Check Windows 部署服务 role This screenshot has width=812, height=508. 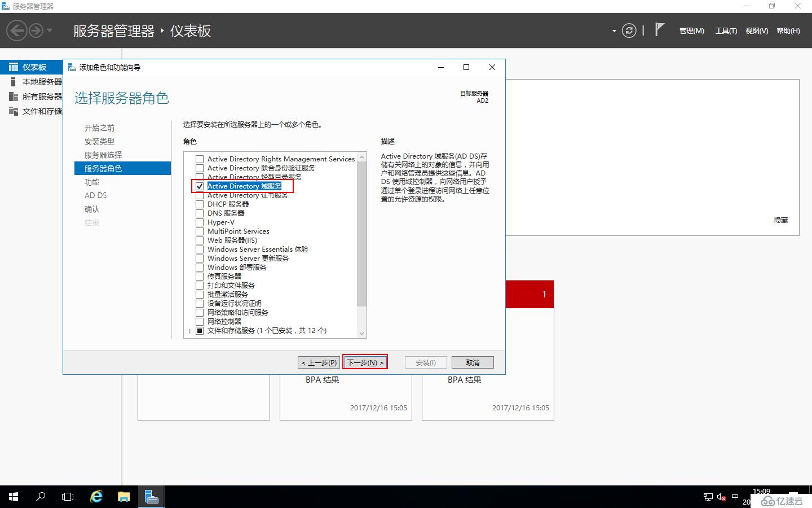click(200, 268)
